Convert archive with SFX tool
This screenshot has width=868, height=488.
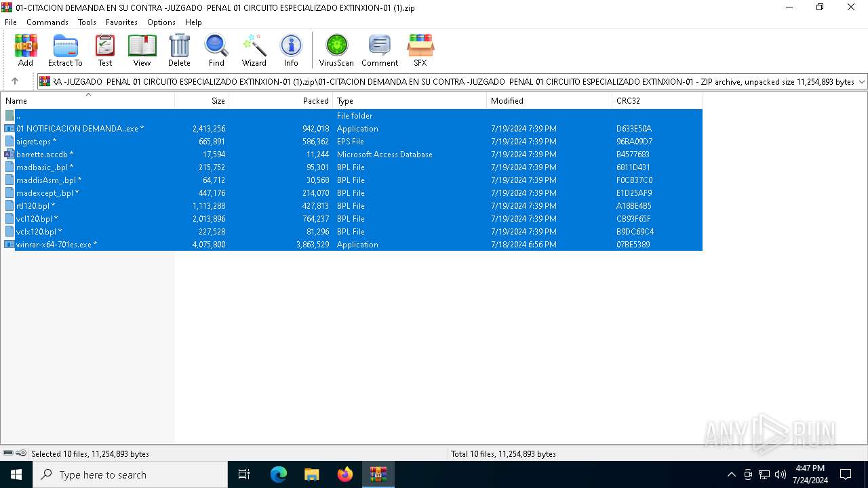point(420,51)
